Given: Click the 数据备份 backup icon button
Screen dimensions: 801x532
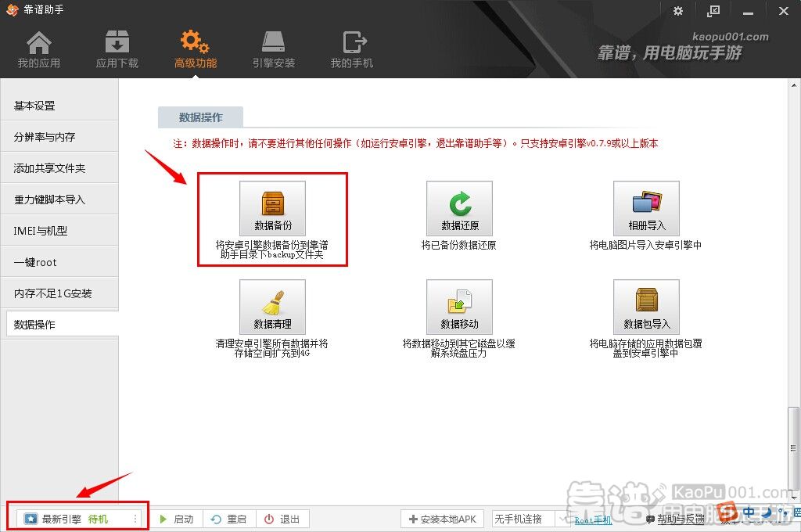Looking at the screenshot, I should (x=273, y=209).
